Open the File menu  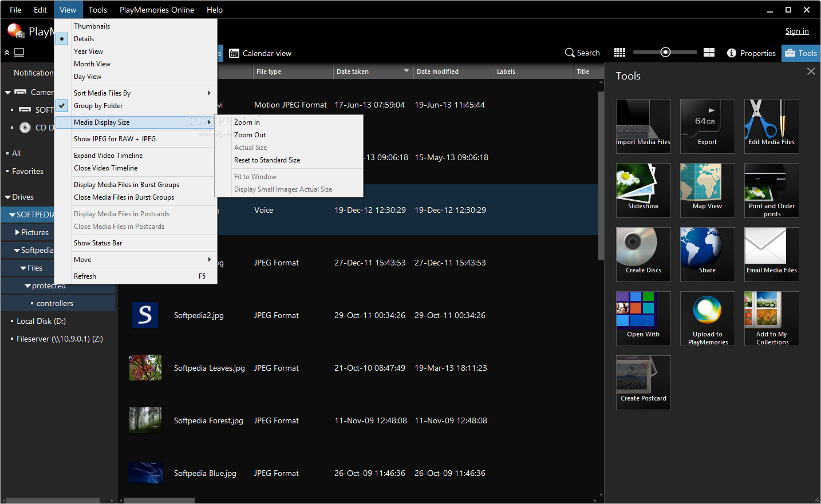[15, 10]
